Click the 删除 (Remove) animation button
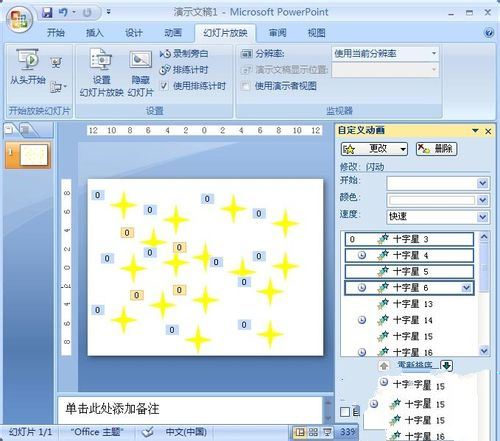This screenshot has width=500, height=441. (x=436, y=149)
